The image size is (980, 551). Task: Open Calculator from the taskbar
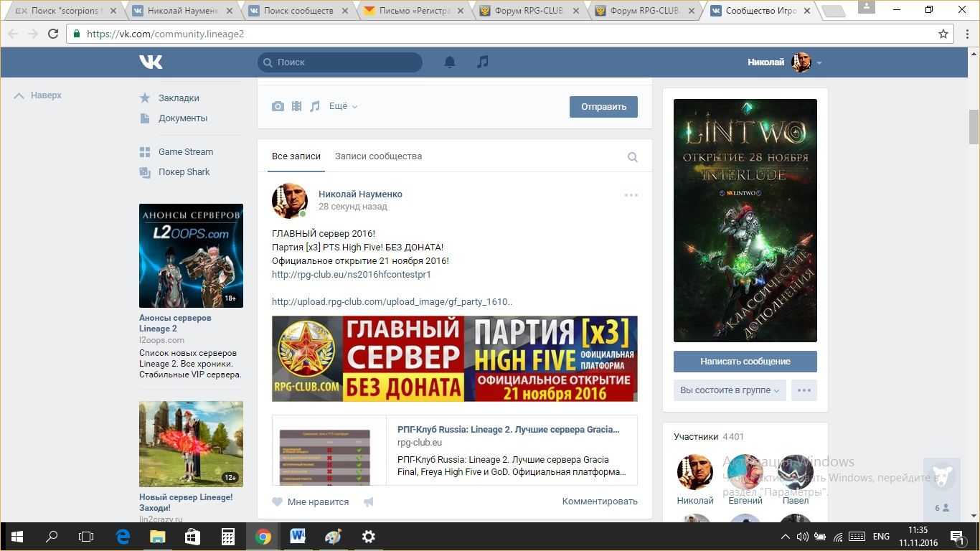coord(227,537)
